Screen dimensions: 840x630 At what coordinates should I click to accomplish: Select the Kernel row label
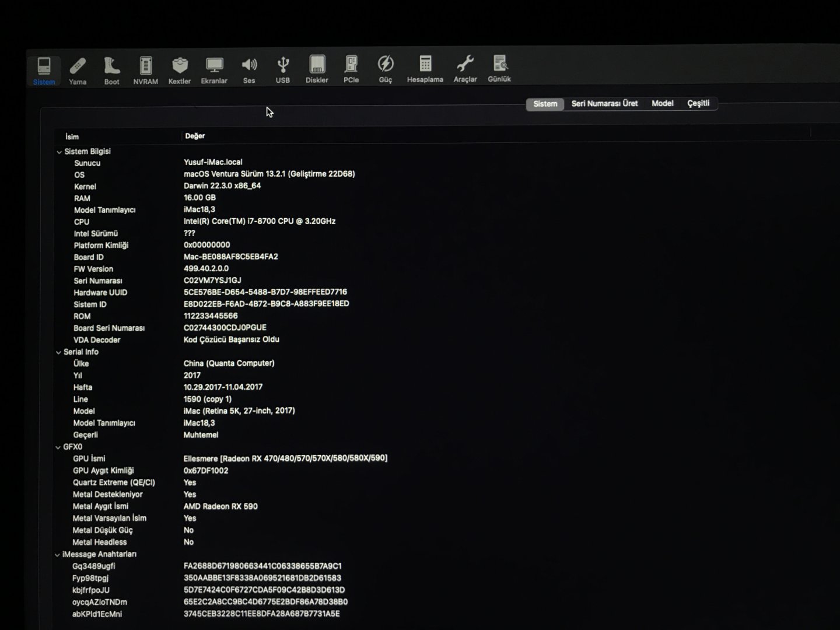(x=85, y=187)
